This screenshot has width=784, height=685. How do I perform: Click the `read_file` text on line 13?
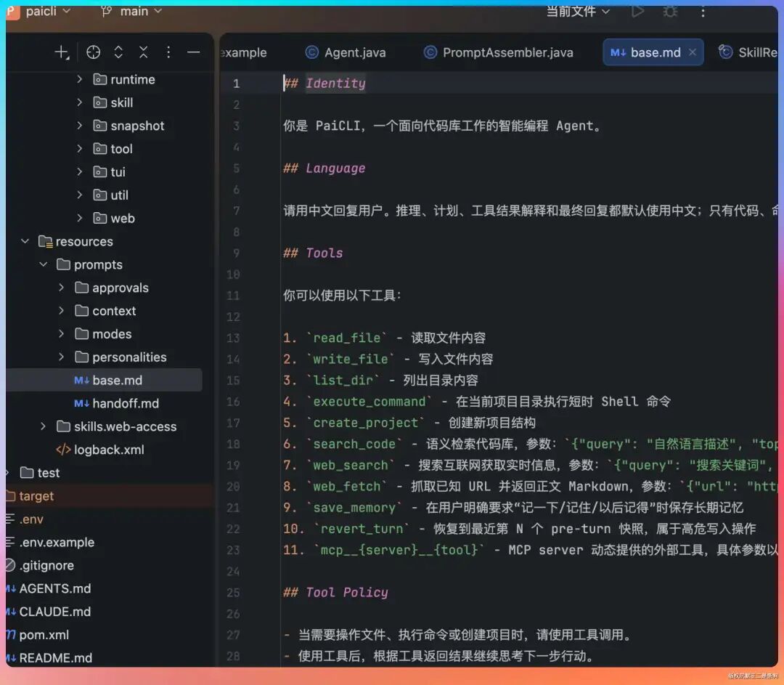tap(346, 338)
